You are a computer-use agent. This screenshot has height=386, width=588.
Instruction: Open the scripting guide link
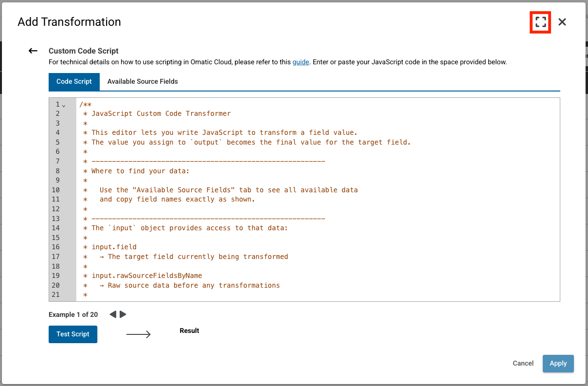click(x=301, y=62)
